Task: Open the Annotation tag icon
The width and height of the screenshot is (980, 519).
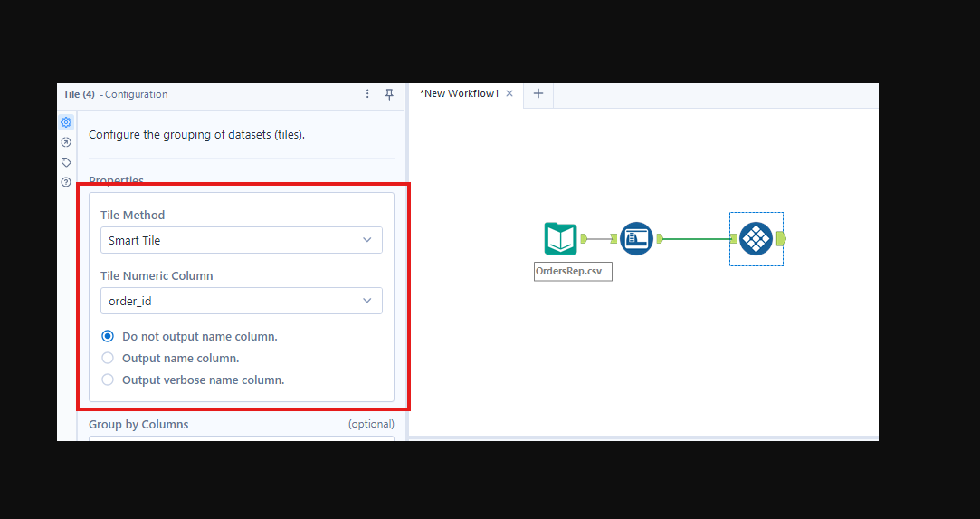Action: point(66,162)
